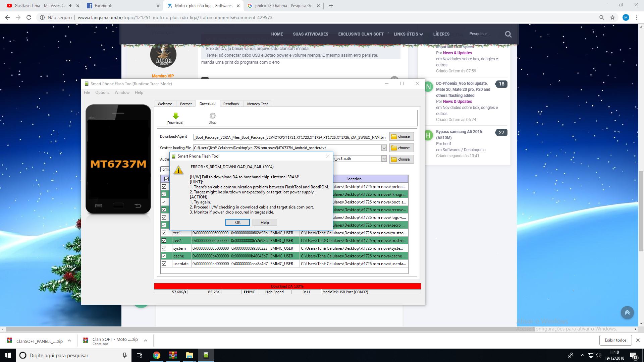The image size is (644, 362).
Task: Expand ClanSOFT_PANELL zip download options
Action: pyautogui.click(x=69, y=341)
